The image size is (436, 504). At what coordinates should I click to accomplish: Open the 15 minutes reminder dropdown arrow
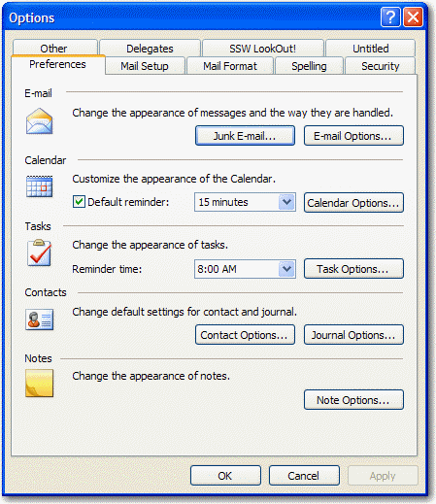click(x=286, y=202)
